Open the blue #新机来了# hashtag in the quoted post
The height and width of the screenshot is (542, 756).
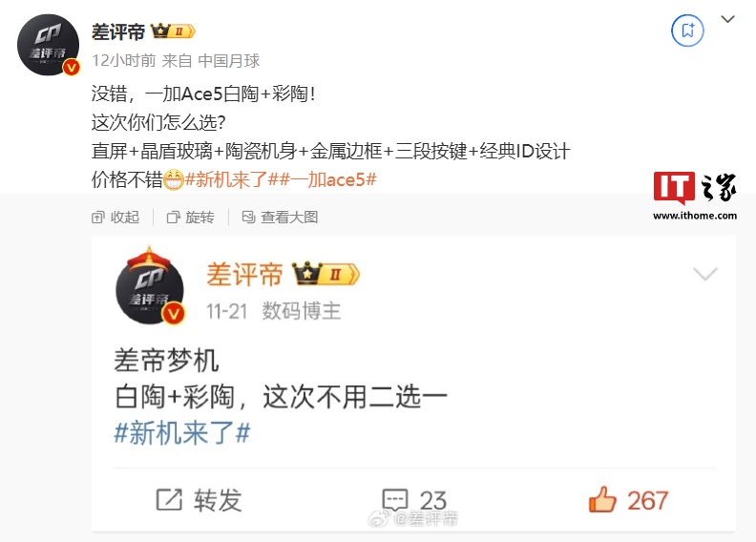click(x=181, y=432)
